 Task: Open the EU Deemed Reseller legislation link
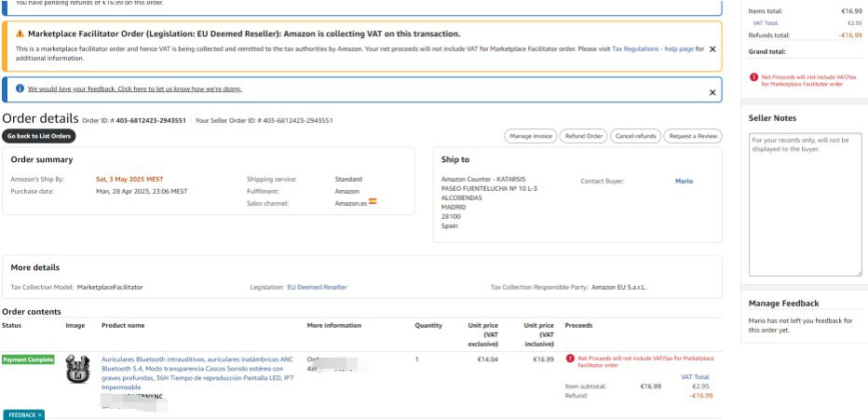(x=317, y=287)
